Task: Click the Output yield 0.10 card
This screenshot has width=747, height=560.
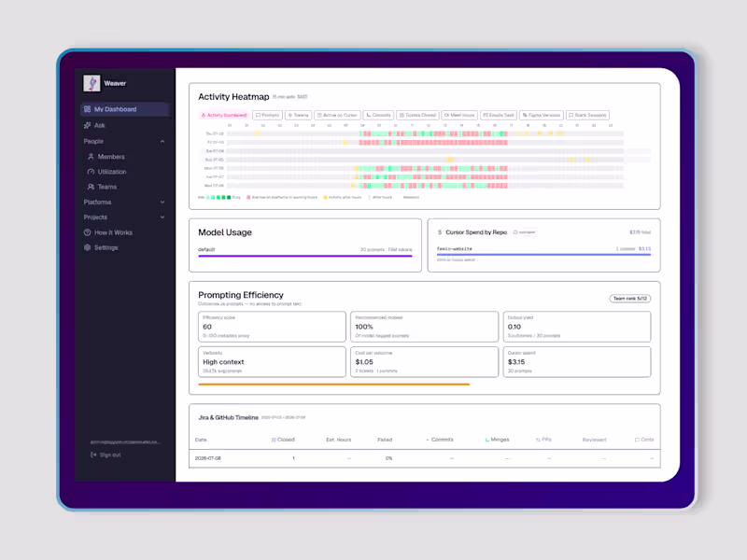Action: point(577,327)
